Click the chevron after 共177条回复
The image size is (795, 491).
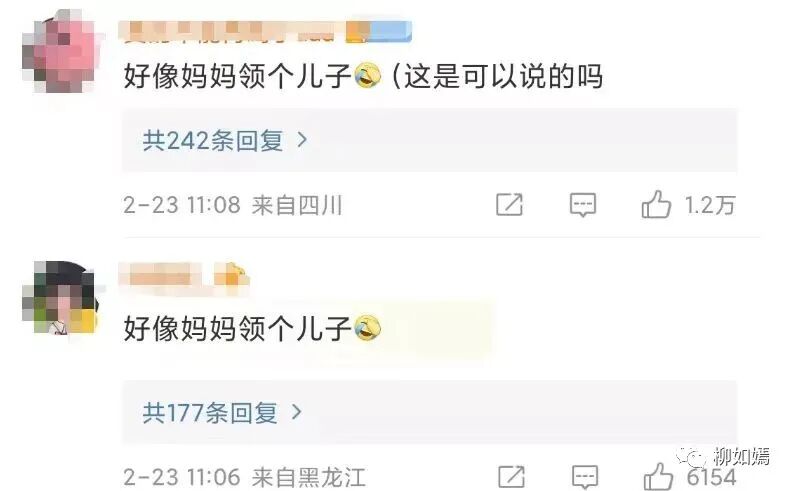(297, 411)
